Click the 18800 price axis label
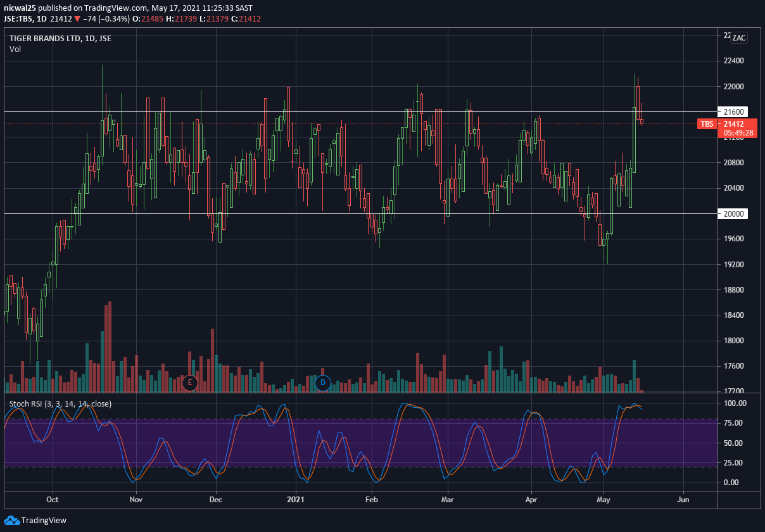The height and width of the screenshot is (532, 765). coord(733,290)
